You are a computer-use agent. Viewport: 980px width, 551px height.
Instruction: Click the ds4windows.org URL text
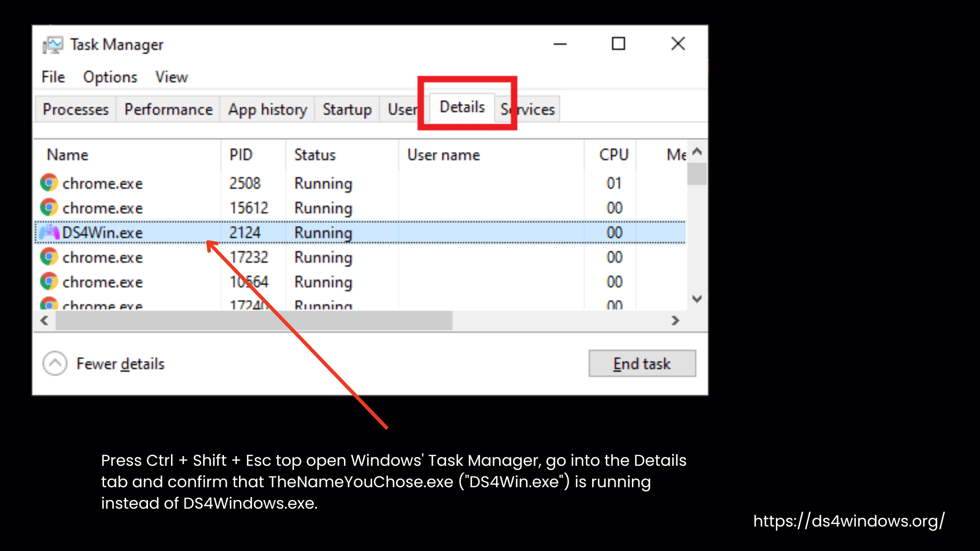coord(849,521)
